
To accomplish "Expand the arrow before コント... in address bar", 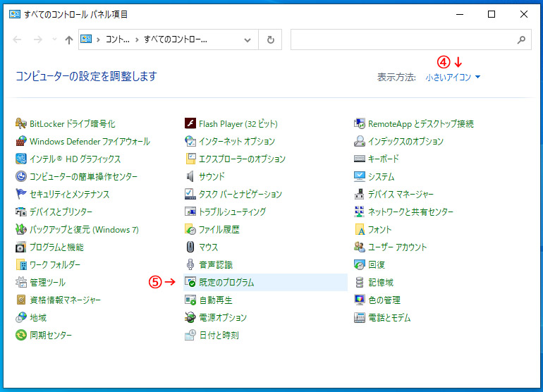I will click(x=98, y=39).
